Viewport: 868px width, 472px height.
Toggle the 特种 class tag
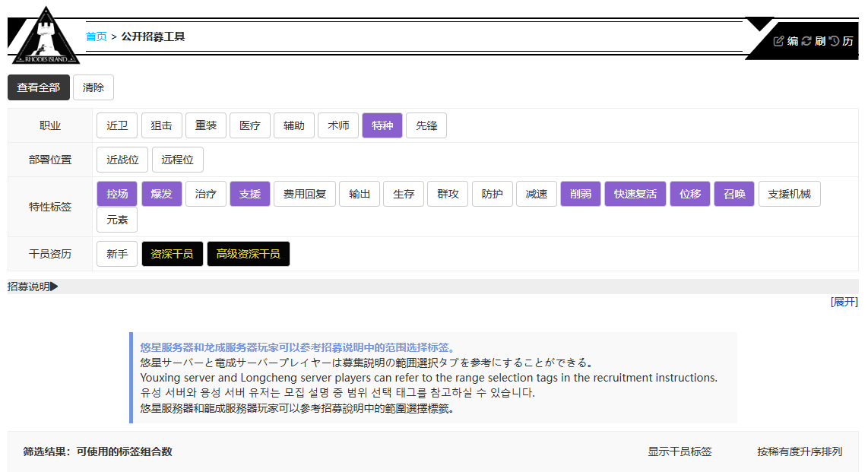pos(382,125)
